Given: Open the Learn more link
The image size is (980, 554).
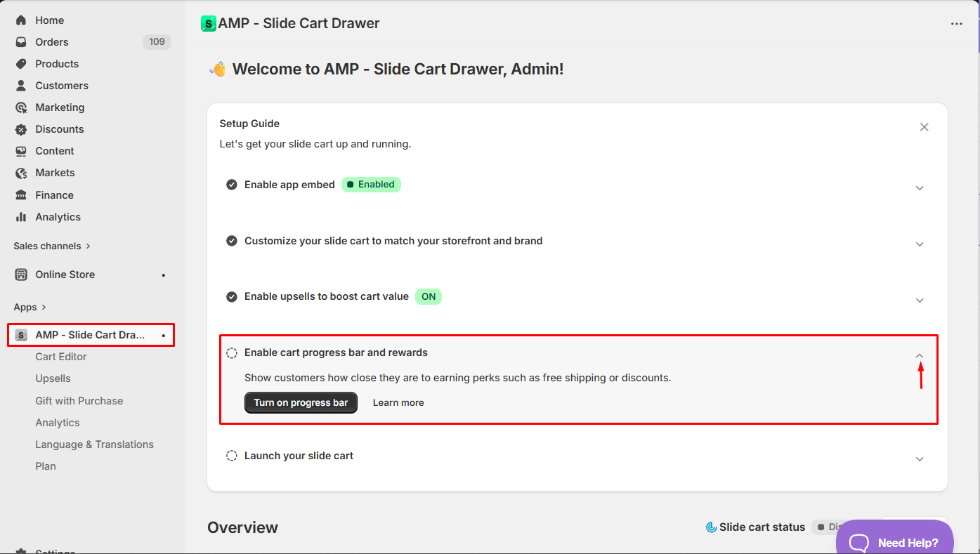Looking at the screenshot, I should pyautogui.click(x=398, y=402).
